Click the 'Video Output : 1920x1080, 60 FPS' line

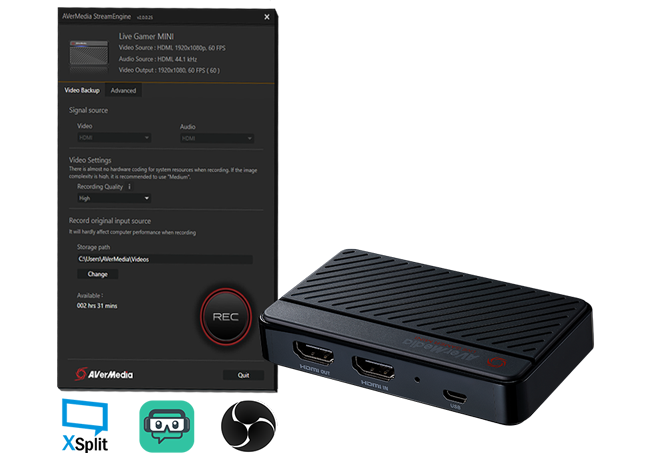tap(169, 70)
